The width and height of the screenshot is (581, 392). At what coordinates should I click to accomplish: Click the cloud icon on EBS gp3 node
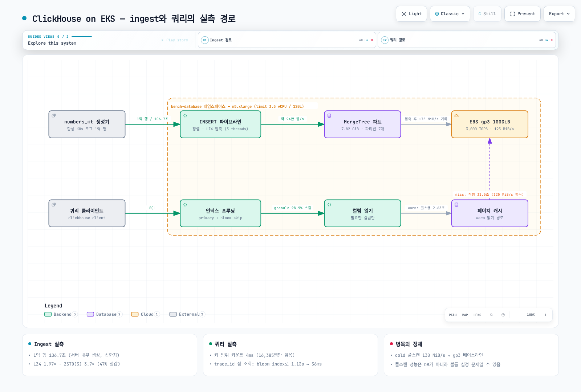click(456, 116)
